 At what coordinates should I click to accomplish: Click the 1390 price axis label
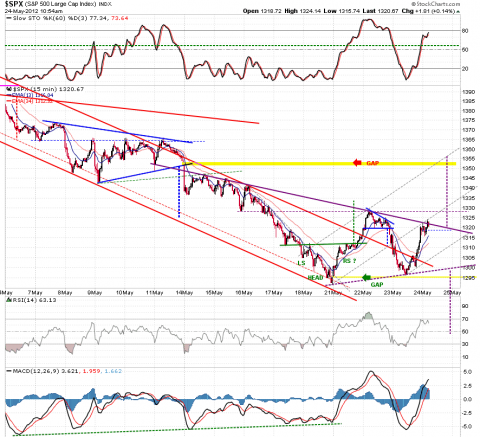click(468, 92)
